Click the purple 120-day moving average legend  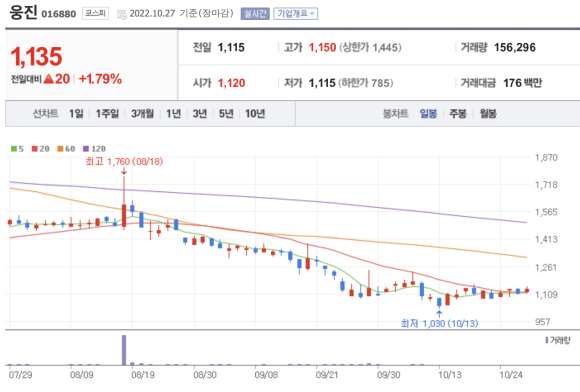(x=94, y=149)
